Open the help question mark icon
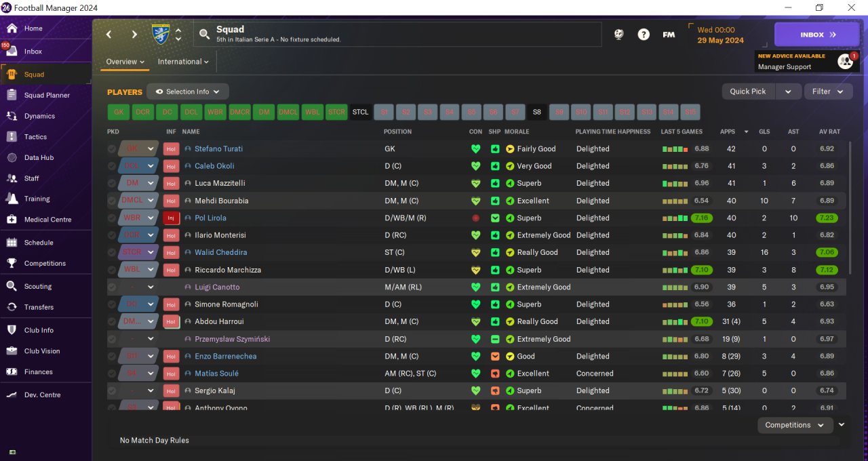 (x=644, y=35)
